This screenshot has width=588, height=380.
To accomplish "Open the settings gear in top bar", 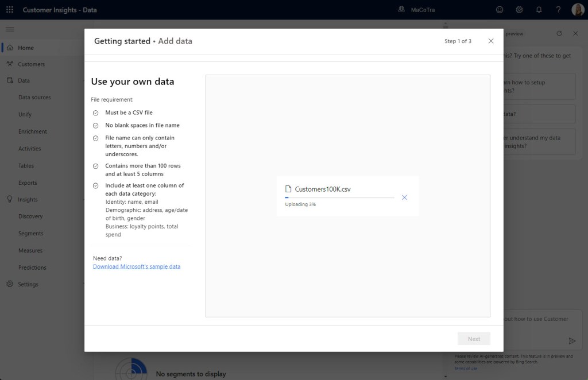I will 519,10.
